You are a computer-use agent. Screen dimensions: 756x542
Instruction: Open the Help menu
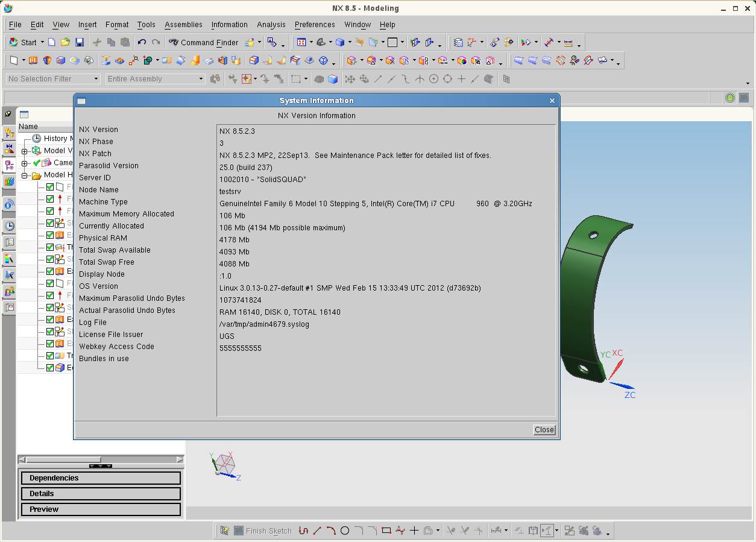(x=388, y=25)
